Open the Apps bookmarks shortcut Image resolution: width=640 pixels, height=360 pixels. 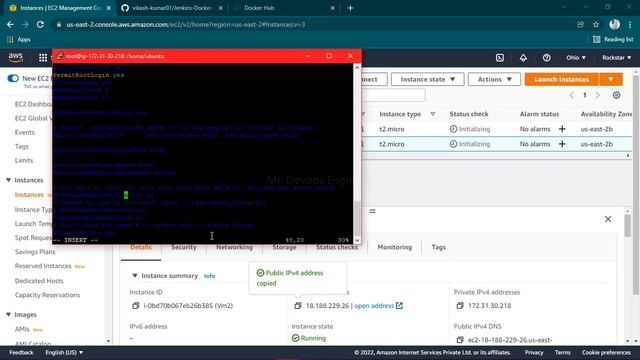click(x=19, y=39)
